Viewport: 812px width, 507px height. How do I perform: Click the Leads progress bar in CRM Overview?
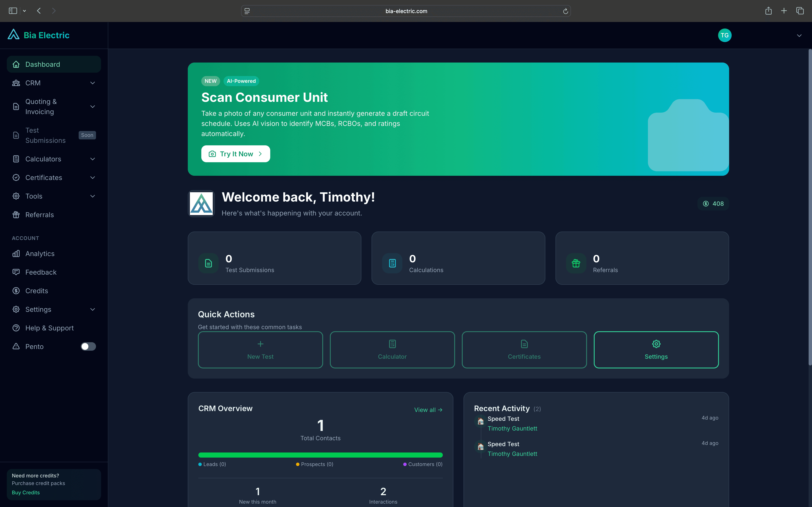320,455
